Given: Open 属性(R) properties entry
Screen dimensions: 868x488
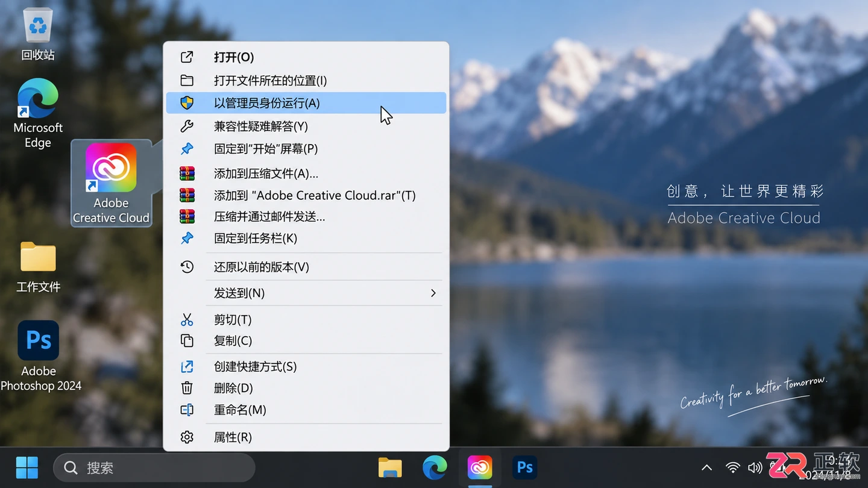Looking at the screenshot, I should tap(306, 437).
